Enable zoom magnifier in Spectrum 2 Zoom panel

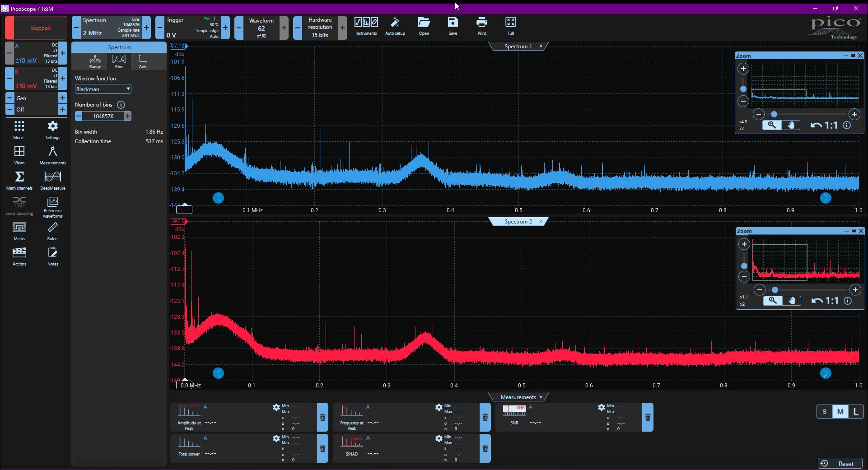click(773, 301)
